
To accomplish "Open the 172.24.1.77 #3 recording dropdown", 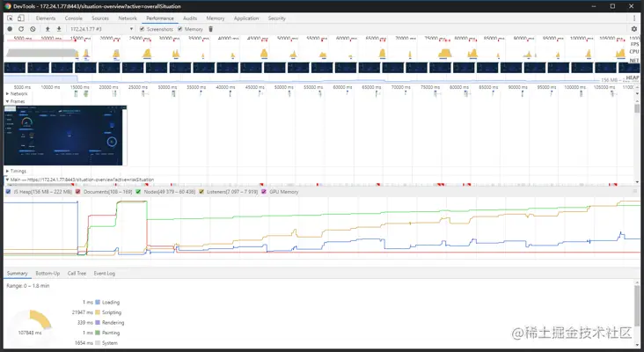I will coord(101,29).
